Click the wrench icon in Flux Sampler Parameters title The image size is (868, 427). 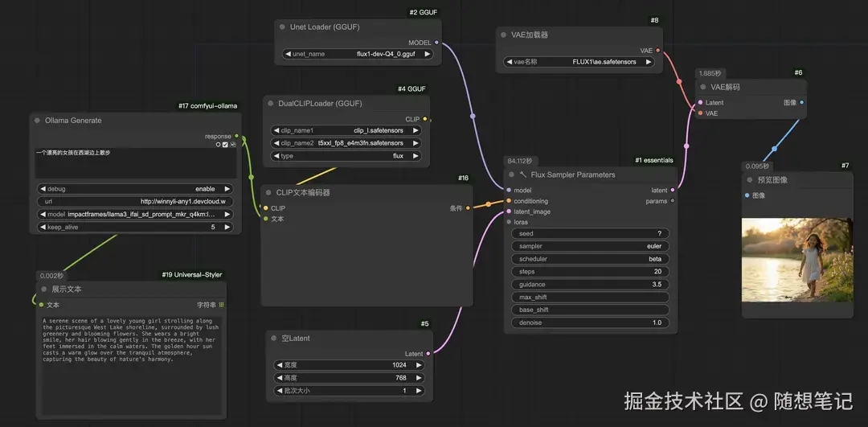[523, 174]
